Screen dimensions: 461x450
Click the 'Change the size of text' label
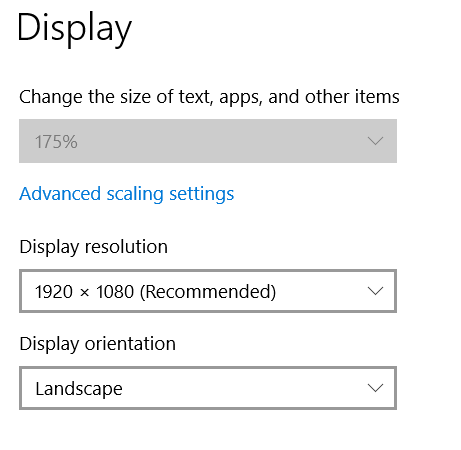click(x=209, y=97)
